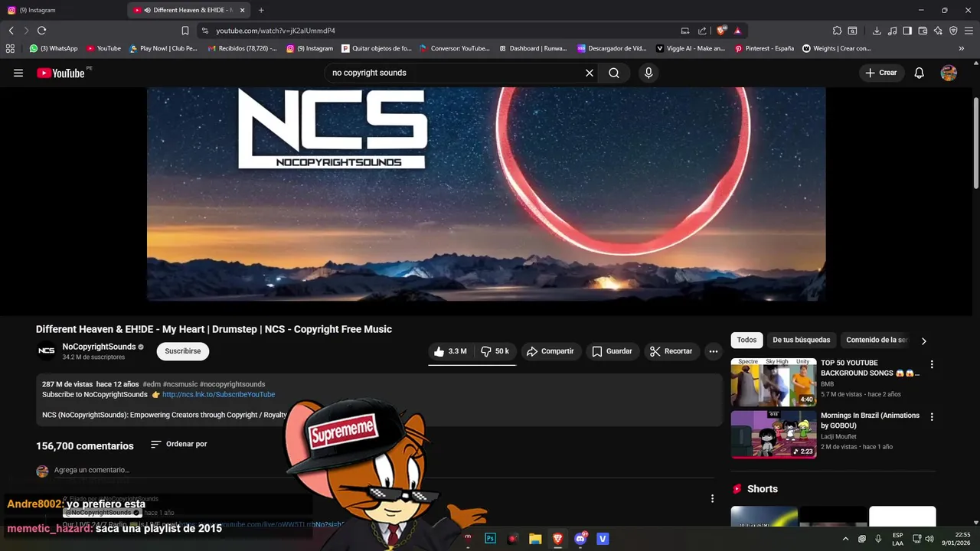
Task: Open the Weights bookmark
Action: click(x=836, y=48)
